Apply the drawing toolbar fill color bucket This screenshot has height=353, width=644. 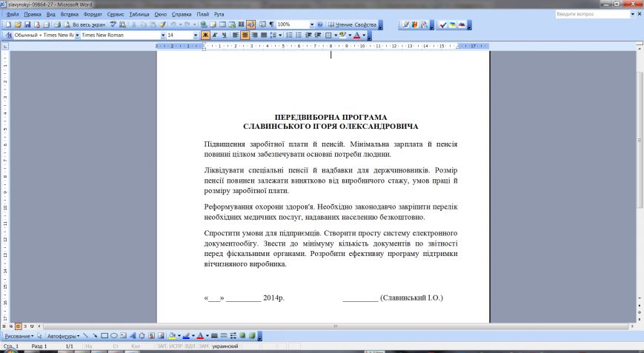coord(172,336)
